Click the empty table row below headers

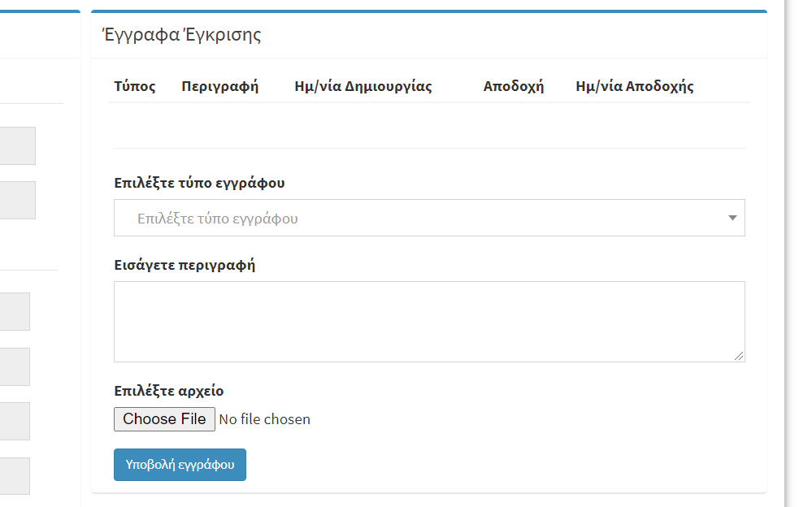[x=429, y=125]
